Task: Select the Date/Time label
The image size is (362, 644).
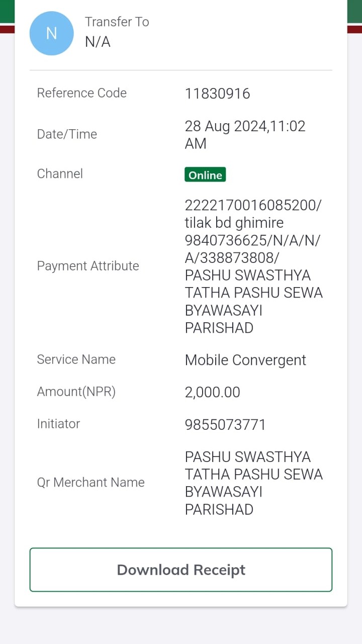Action: coord(67,134)
